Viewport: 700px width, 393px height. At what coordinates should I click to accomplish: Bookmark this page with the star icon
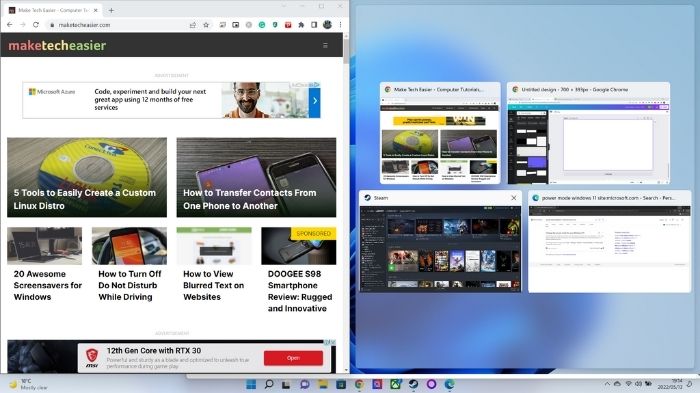point(206,25)
